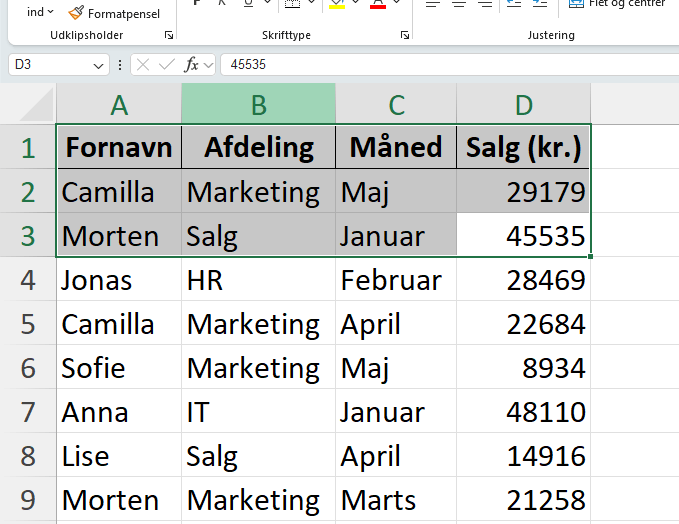Click the cancel X in formula bar
Image resolution: width=679 pixels, height=524 pixels.
[x=143, y=65]
